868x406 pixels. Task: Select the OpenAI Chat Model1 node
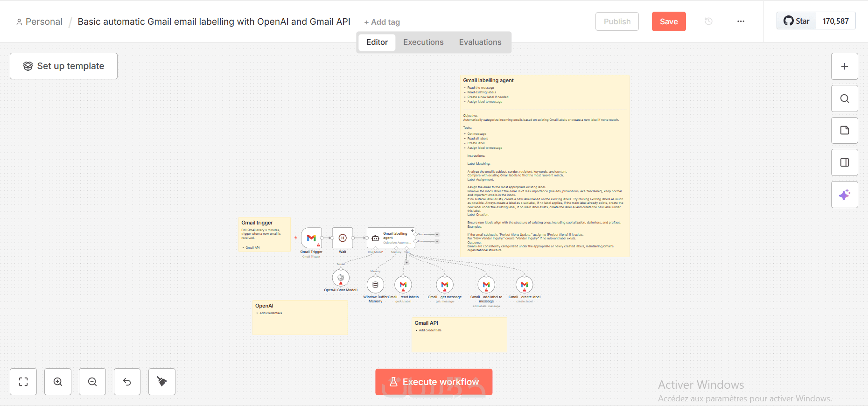click(x=341, y=278)
